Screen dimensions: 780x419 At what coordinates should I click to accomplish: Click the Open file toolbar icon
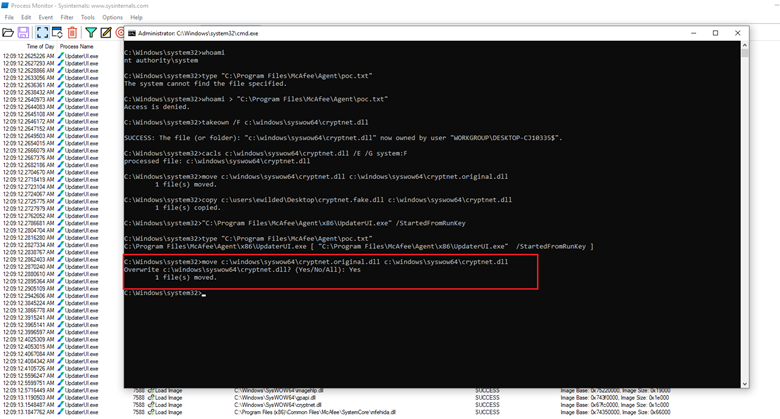tap(8, 32)
